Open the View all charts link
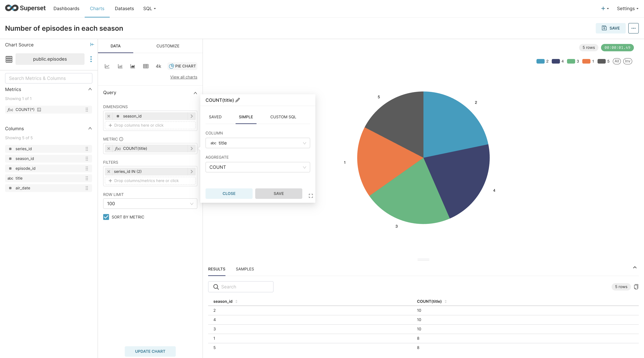The width and height of the screenshot is (644, 358). [183, 77]
